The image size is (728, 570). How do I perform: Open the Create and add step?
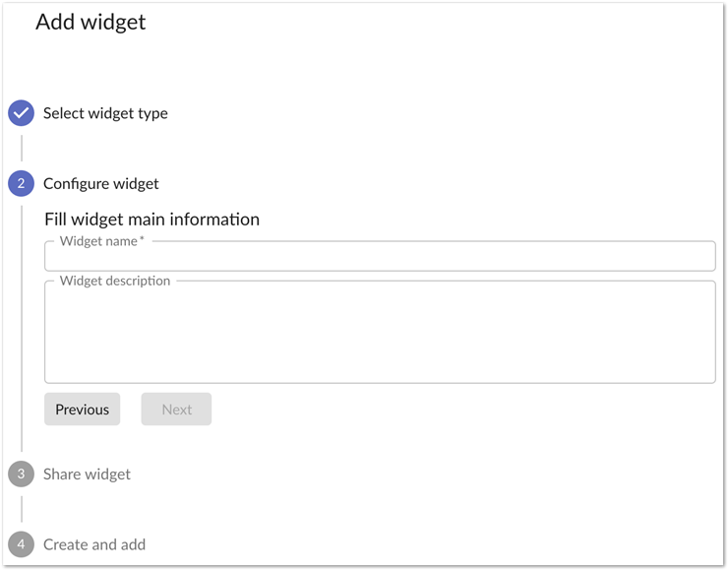[x=94, y=544]
